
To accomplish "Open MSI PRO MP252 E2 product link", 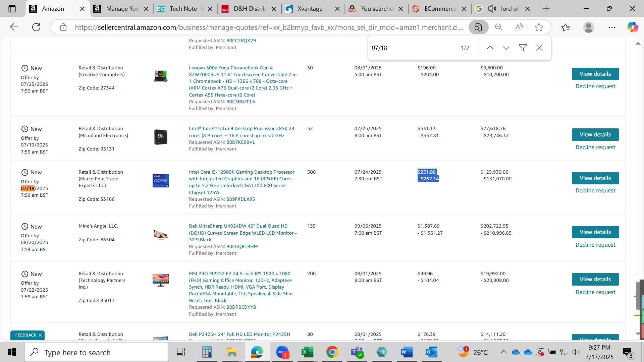I will (241, 287).
